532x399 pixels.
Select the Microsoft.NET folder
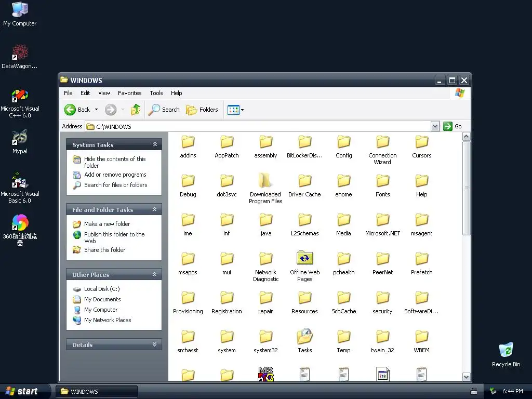(382, 224)
